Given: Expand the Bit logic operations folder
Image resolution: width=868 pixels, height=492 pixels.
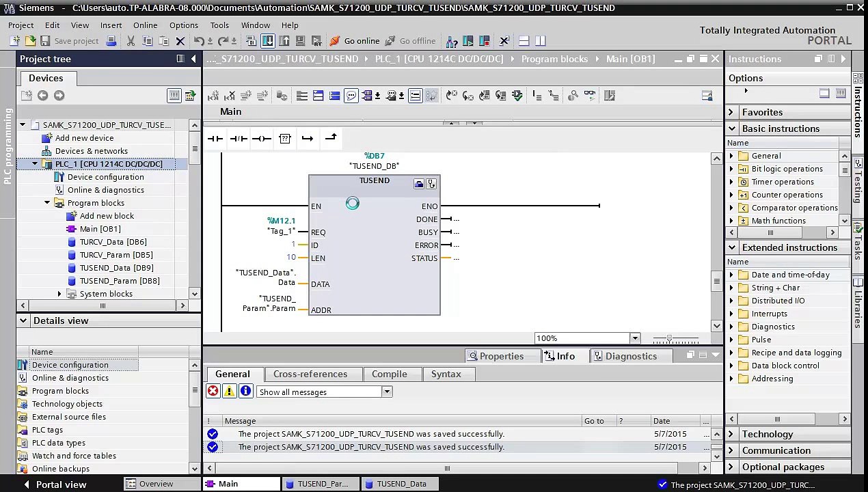Looking at the screenshot, I should click(731, 169).
